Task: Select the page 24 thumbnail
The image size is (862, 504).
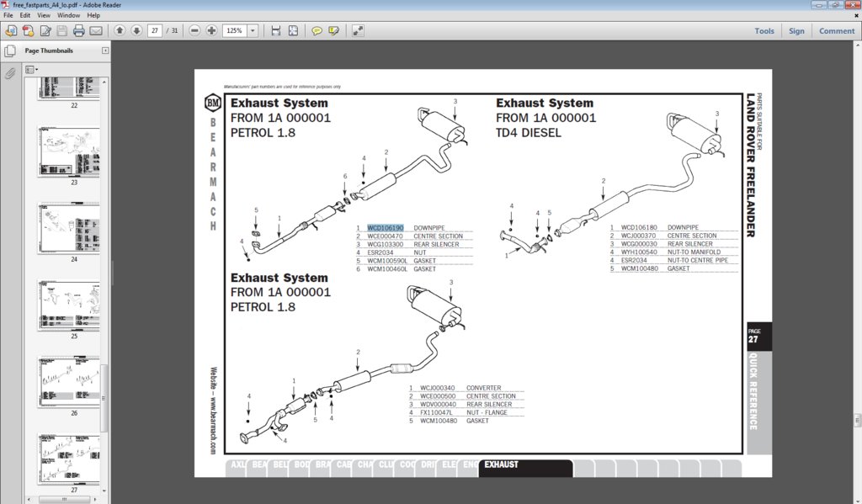Action: pyautogui.click(x=69, y=229)
